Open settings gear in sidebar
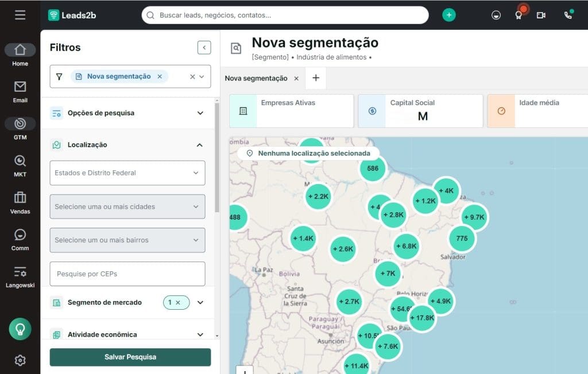Image resolution: width=588 pixels, height=374 pixels. coord(20,360)
